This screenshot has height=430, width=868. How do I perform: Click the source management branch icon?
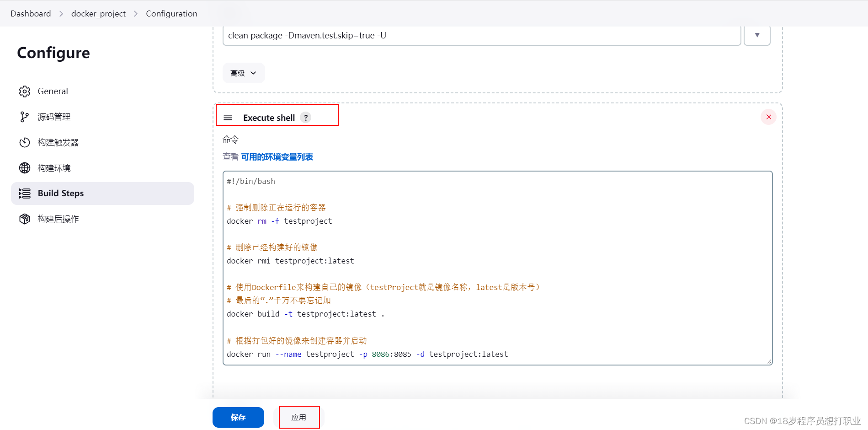[25, 117]
